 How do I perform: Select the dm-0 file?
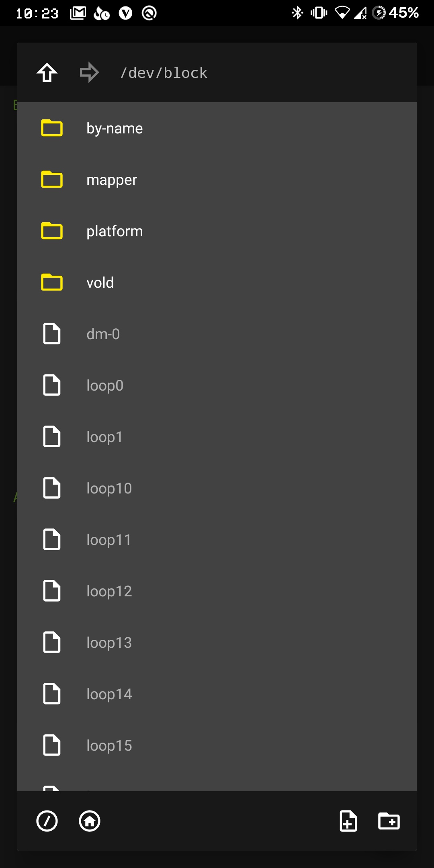[x=217, y=334]
